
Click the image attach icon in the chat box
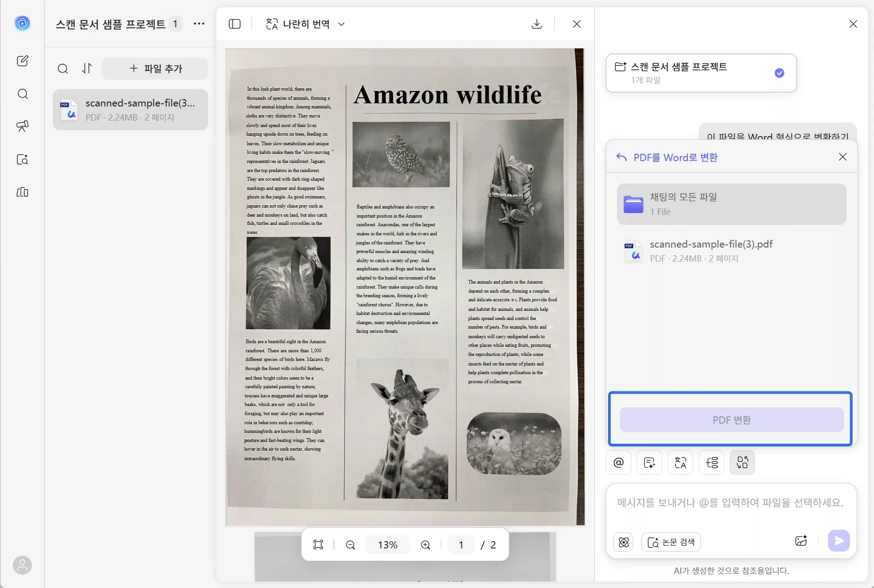click(801, 541)
